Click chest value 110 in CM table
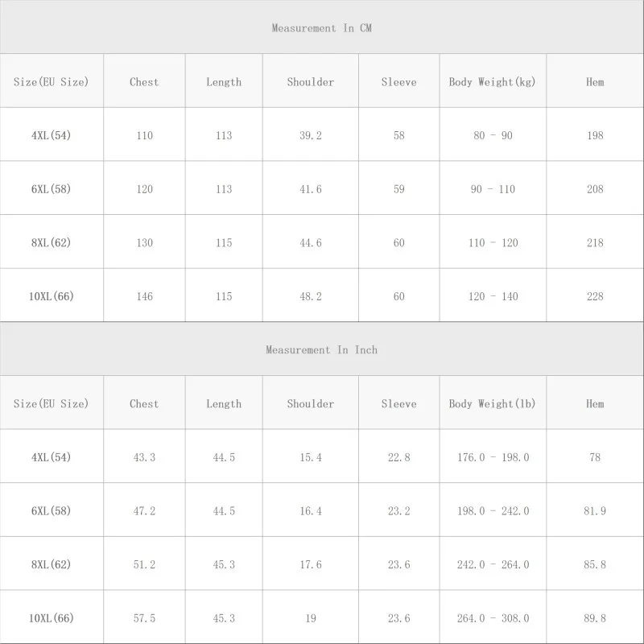Image resolution: width=644 pixels, height=644 pixels. pos(144,135)
